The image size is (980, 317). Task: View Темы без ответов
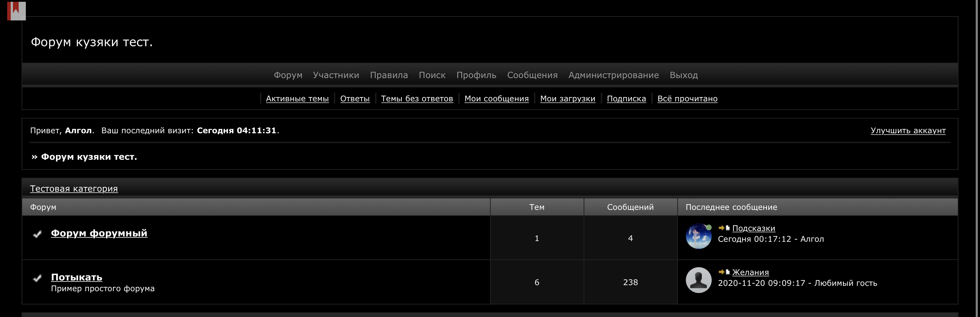tap(417, 99)
